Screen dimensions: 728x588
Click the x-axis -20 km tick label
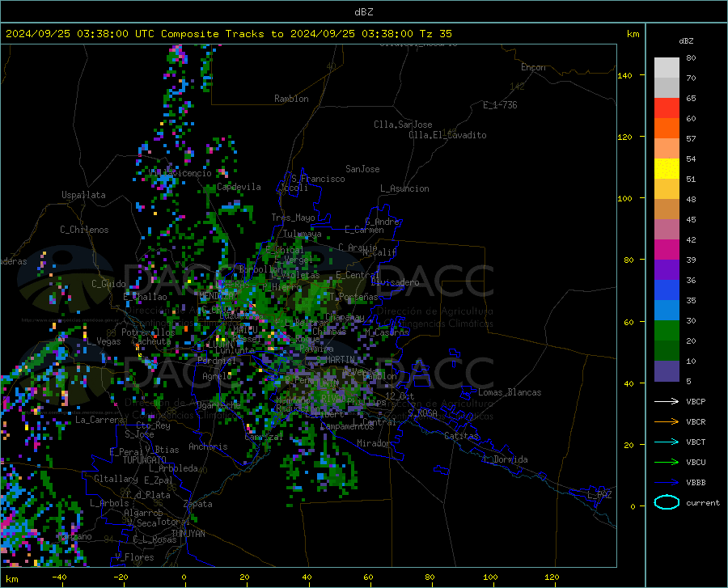pos(121,577)
